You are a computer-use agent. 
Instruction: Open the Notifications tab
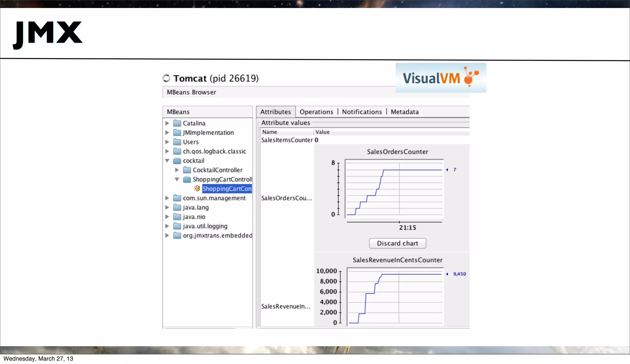click(362, 112)
